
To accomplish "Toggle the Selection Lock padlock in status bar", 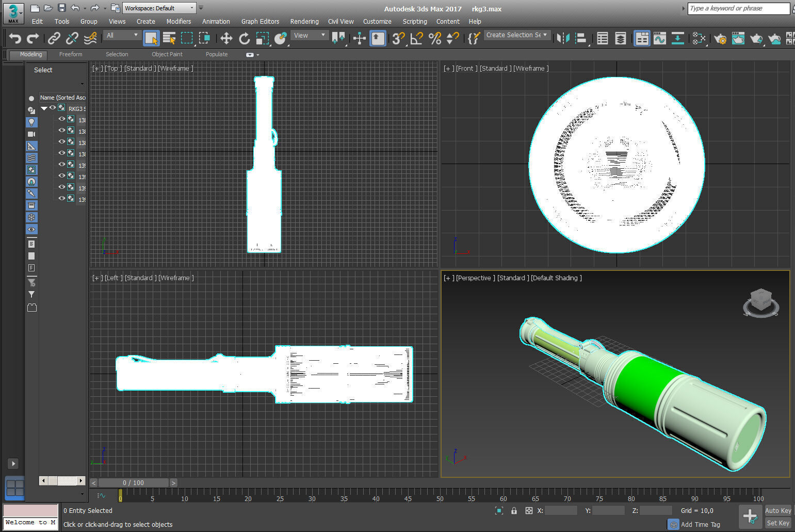I will click(514, 510).
